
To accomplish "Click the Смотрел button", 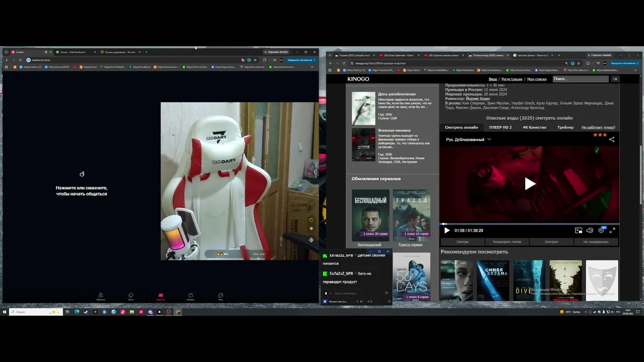I will click(551, 242).
